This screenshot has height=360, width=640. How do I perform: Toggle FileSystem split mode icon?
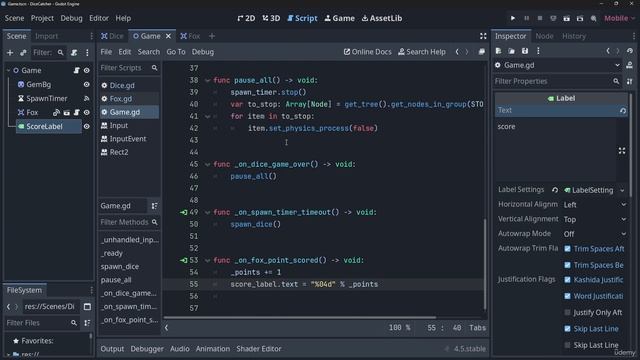point(87,307)
